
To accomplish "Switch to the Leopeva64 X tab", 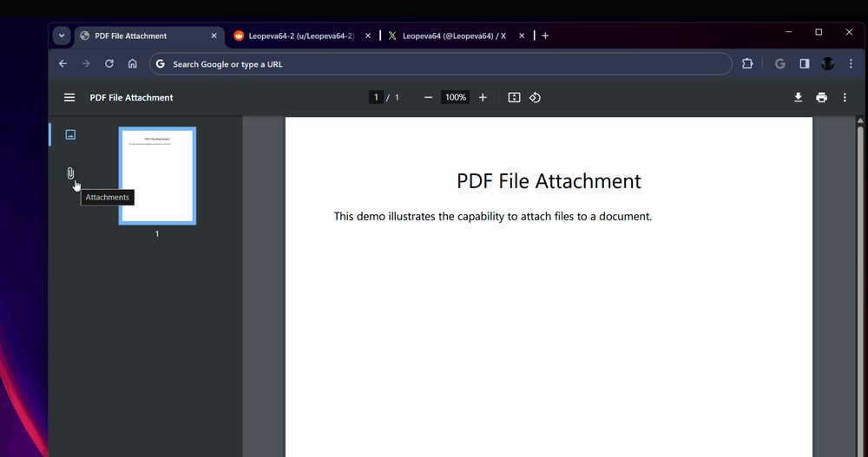I will (x=453, y=36).
